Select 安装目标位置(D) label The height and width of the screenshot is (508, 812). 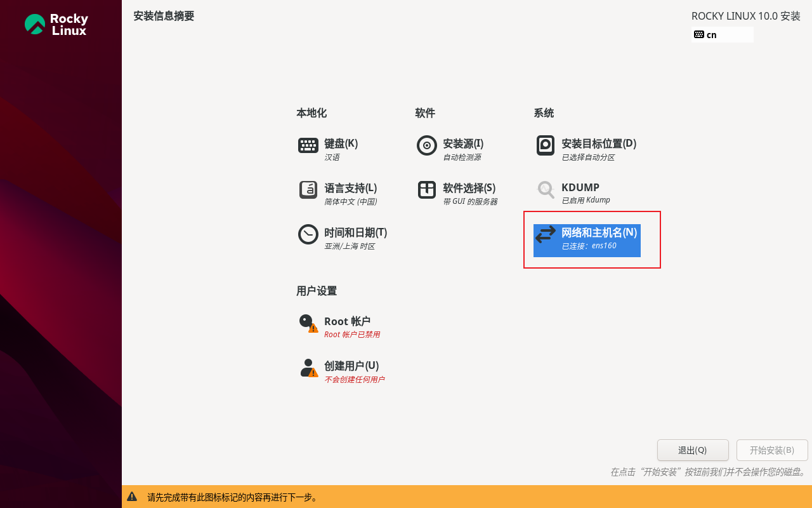pyautogui.click(x=599, y=144)
